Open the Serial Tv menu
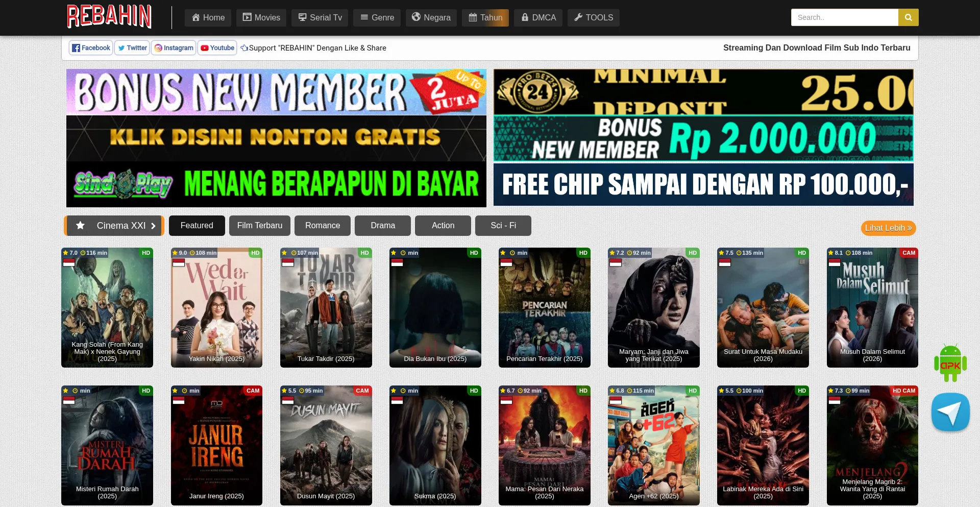 click(x=320, y=17)
